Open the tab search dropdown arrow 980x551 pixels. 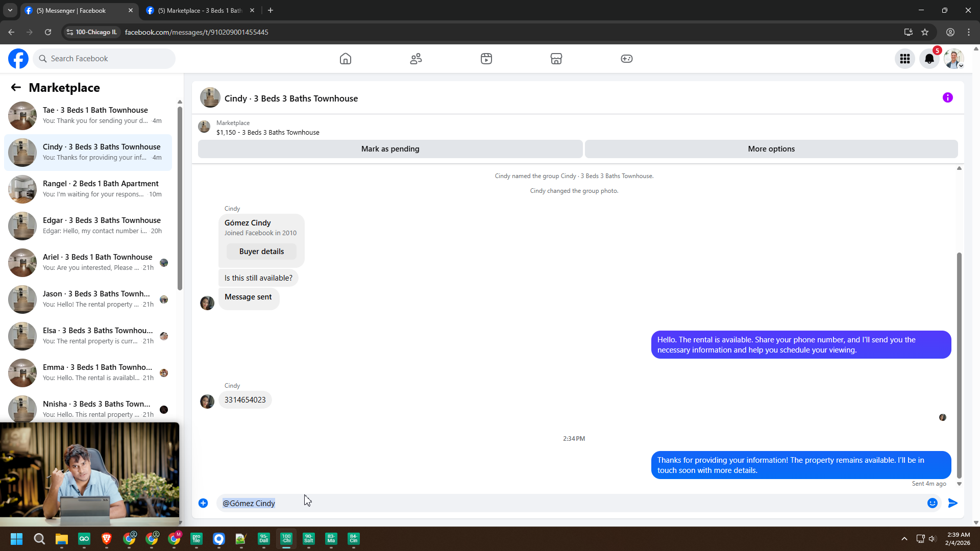pos(10,10)
